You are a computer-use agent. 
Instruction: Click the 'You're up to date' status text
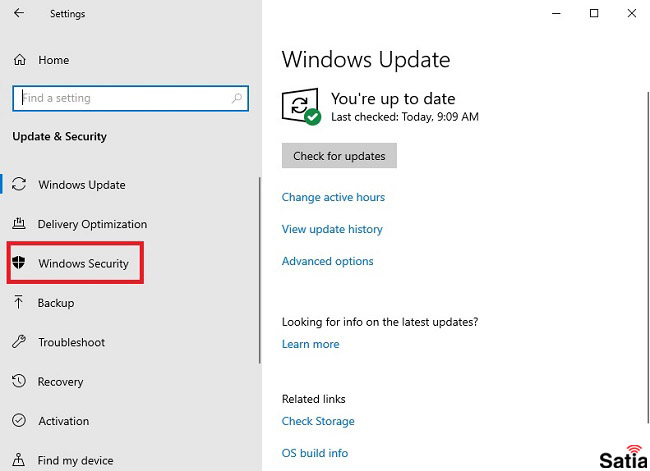[393, 99]
